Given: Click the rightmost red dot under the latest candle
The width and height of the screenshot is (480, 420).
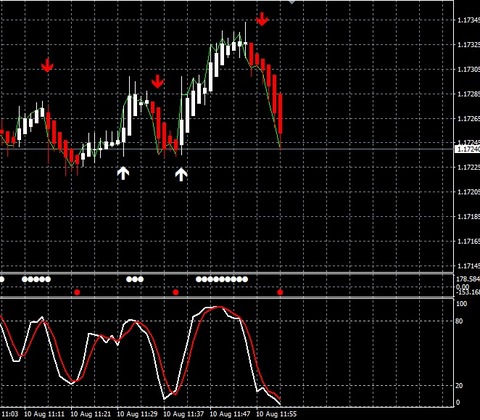Looking at the screenshot, I should point(280,292).
